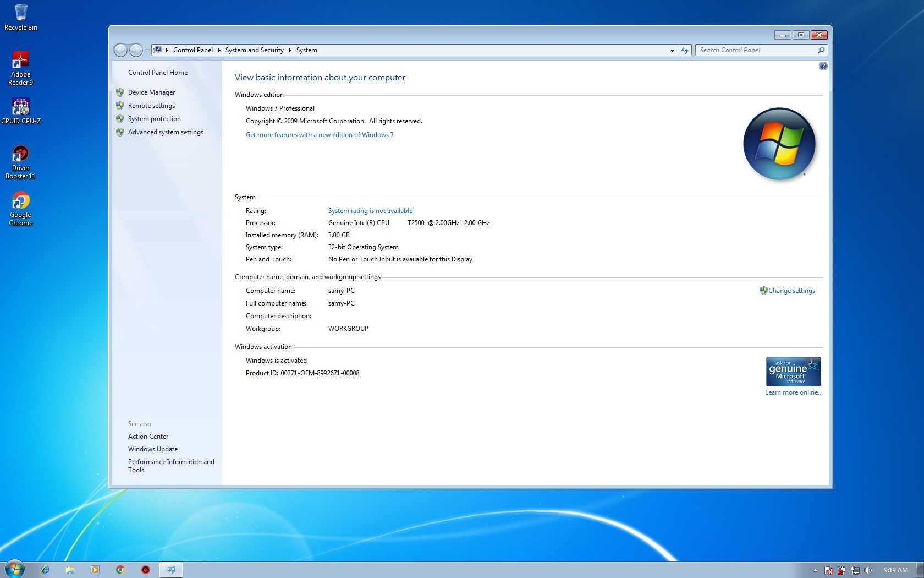This screenshot has width=924, height=578.
Task: Expand the arrow before Control Panel breadcrumb
Action: (x=167, y=50)
